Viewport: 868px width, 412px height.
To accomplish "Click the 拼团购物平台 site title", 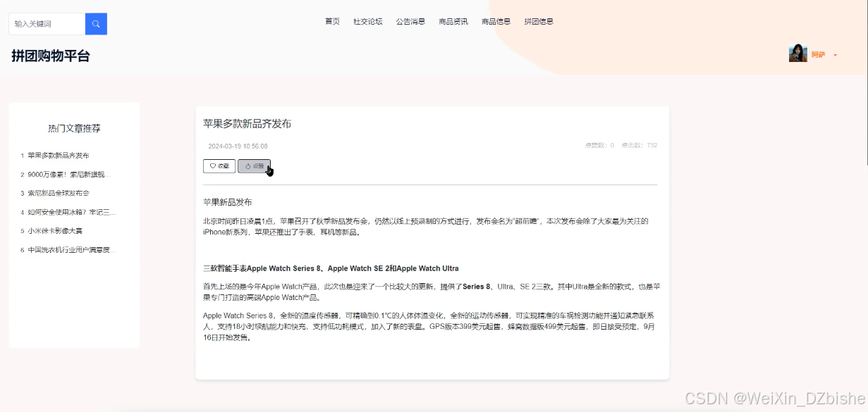I will [51, 56].
